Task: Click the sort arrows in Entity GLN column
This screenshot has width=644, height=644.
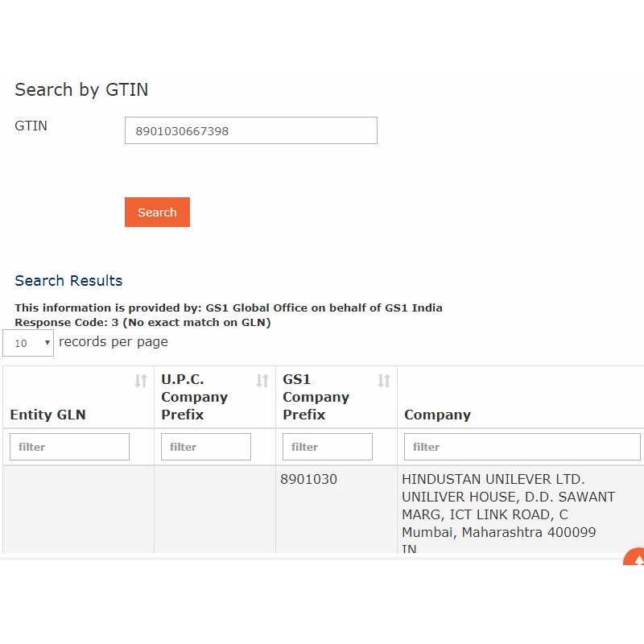Action: point(141,381)
